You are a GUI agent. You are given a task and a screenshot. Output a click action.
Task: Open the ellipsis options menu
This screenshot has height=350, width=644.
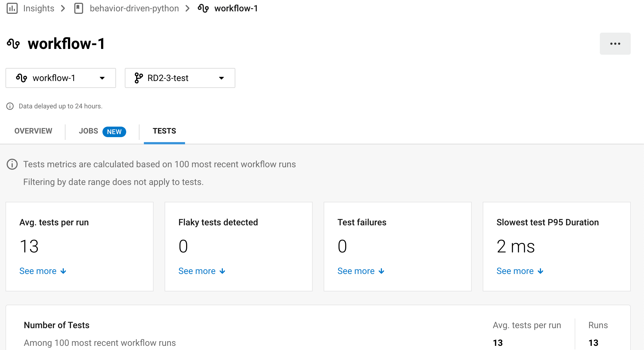(615, 43)
